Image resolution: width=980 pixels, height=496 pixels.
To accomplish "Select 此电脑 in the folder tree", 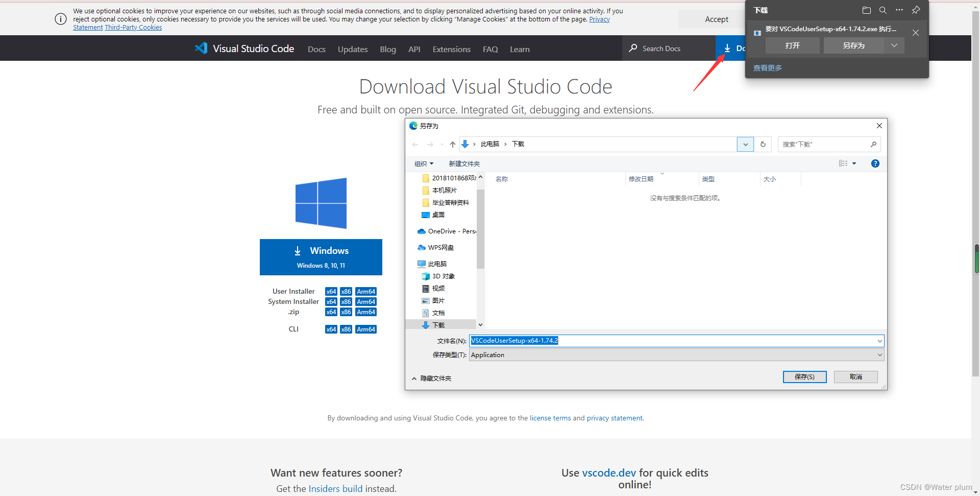I will [432, 264].
